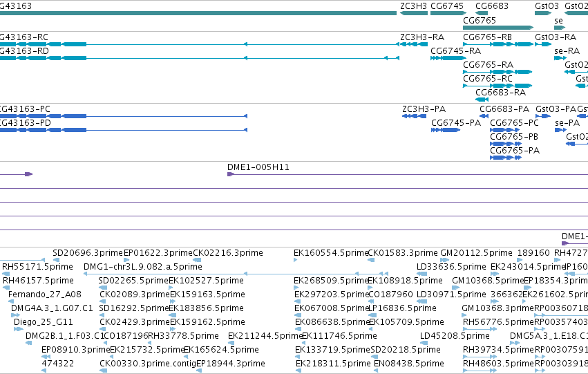Click protein CG6745-PA
This screenshot has width=588, height=374.
click(x=446, y=130)
